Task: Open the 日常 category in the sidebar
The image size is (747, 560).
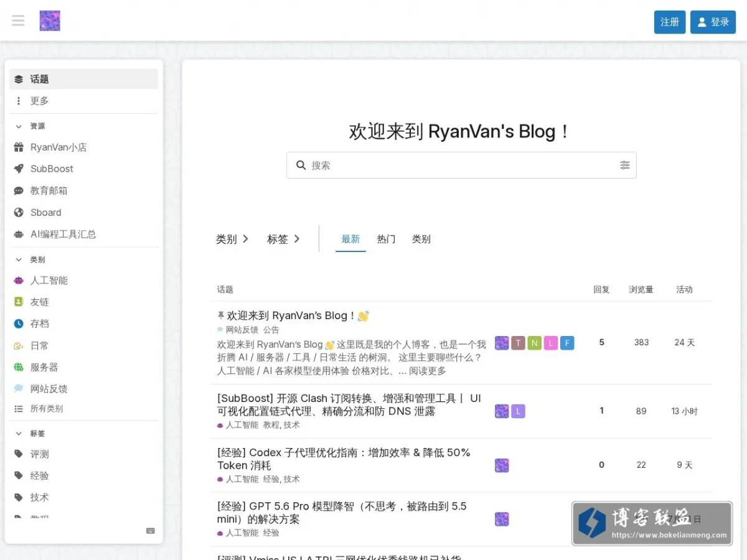Action: click(x=83, y=345)
